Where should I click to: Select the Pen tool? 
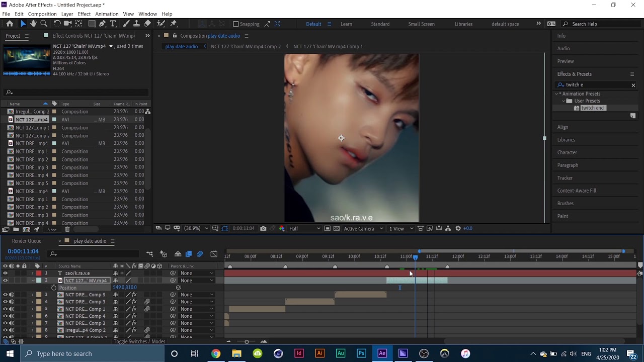[x=103, y=24]
